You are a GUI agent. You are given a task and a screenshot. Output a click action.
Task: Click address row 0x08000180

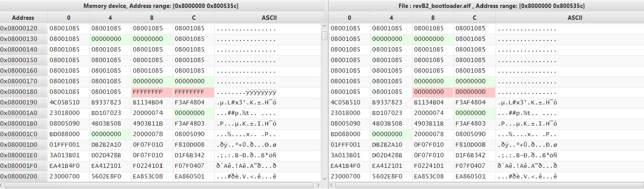[x=23, y=92]
